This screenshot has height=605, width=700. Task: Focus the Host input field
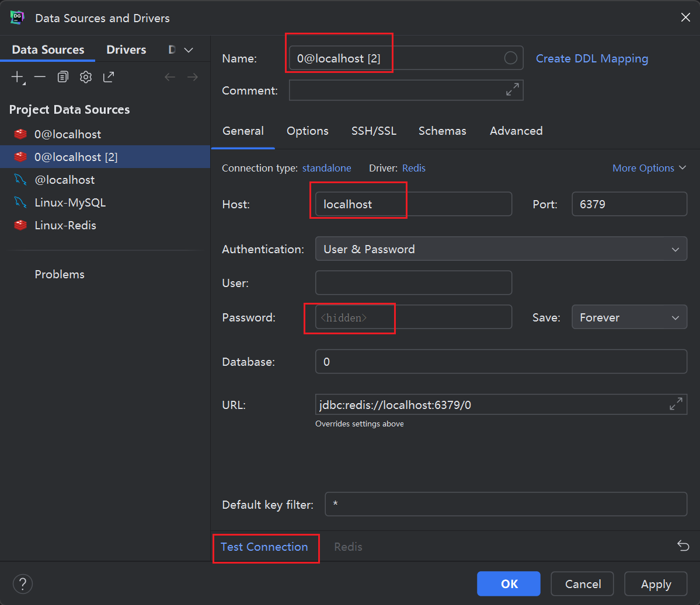(413, 204)
